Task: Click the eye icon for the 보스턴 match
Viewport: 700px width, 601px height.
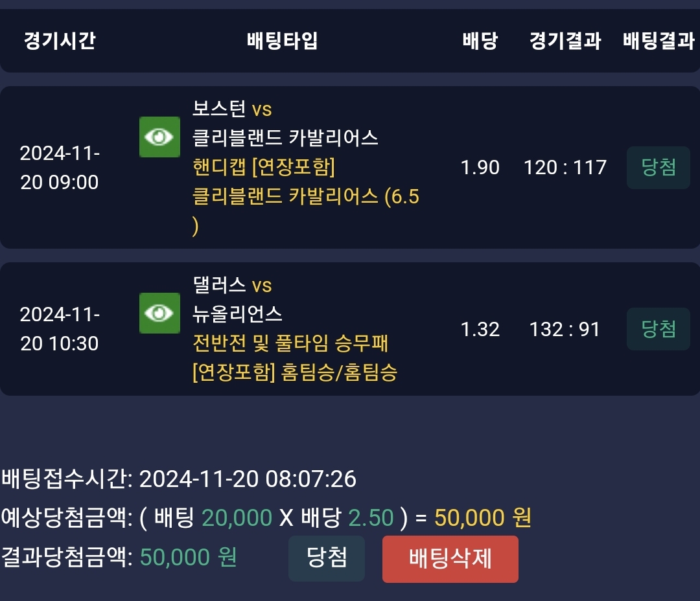Action: 159,137
